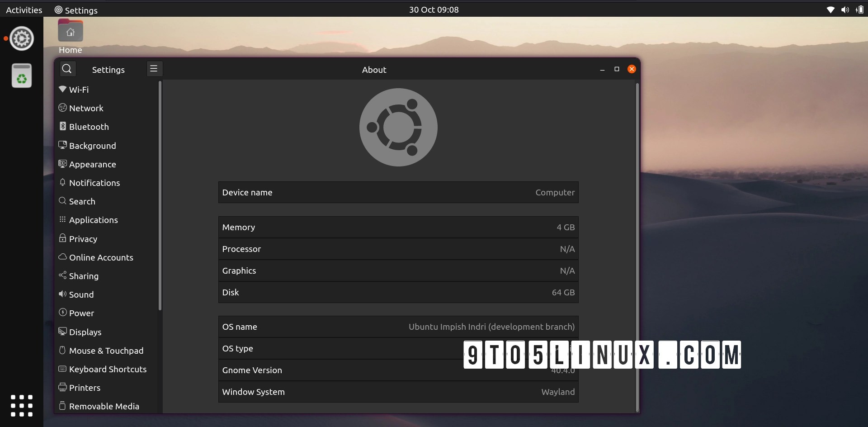The height and width of the screenshot is (427, 868).
Task: Open the Sharing settings panel
Action: tap(107, 276)
